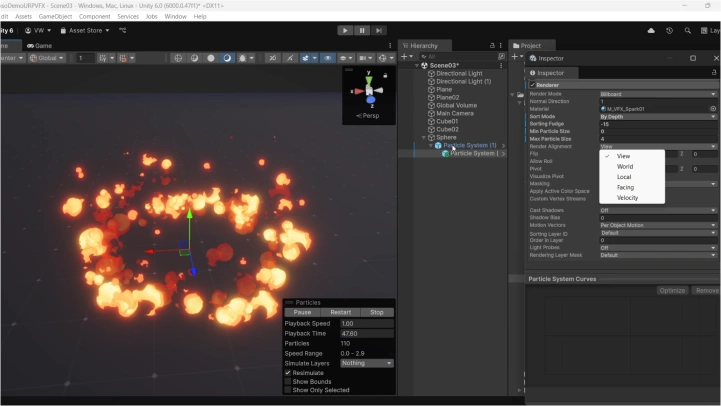This screenshot has height=406, width=721.
Task: Lock the Inspector tab padlock icon
Action: (x=714, y=73)
